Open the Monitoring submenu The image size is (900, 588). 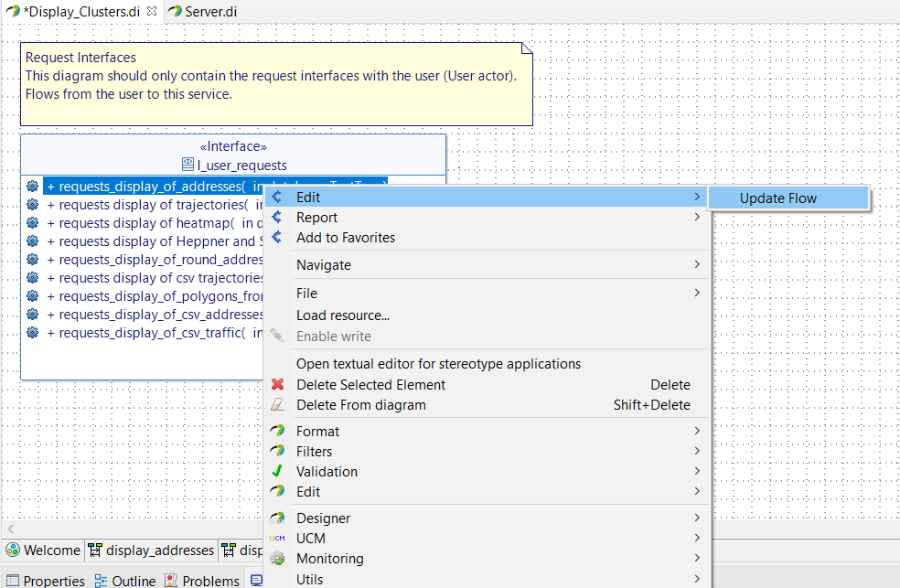point(487,558)
